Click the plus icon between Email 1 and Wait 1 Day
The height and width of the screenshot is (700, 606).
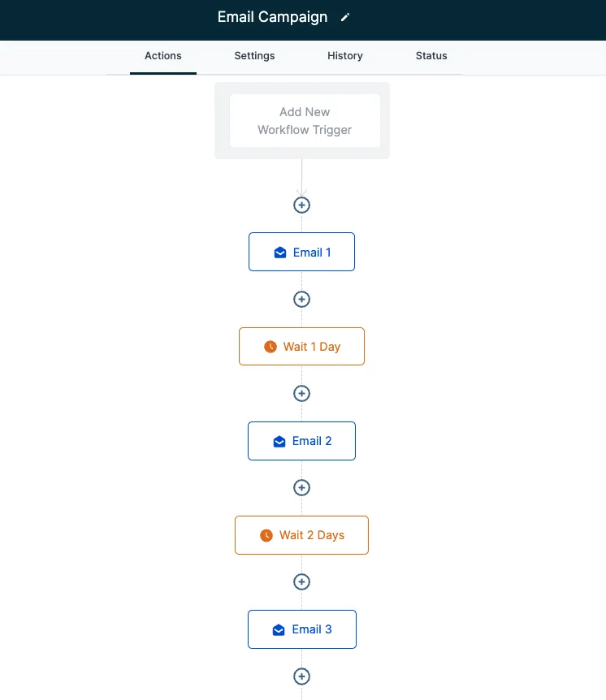[301, 299]
